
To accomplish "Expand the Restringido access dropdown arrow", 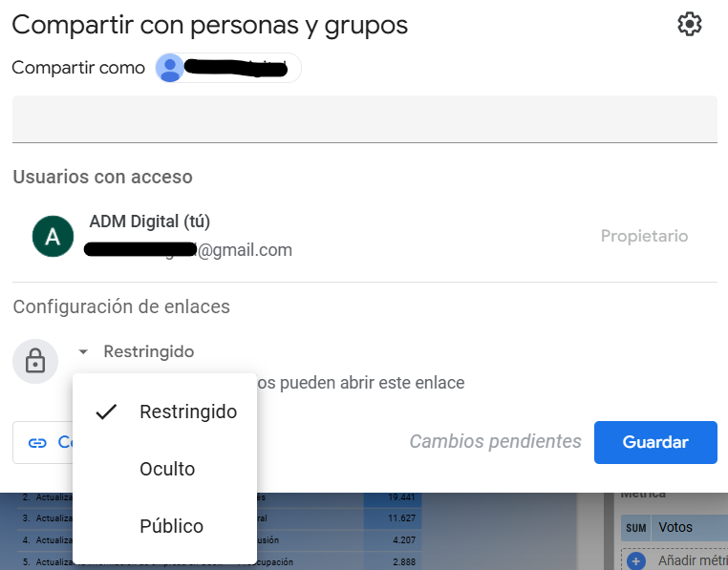I will point(83,352).
